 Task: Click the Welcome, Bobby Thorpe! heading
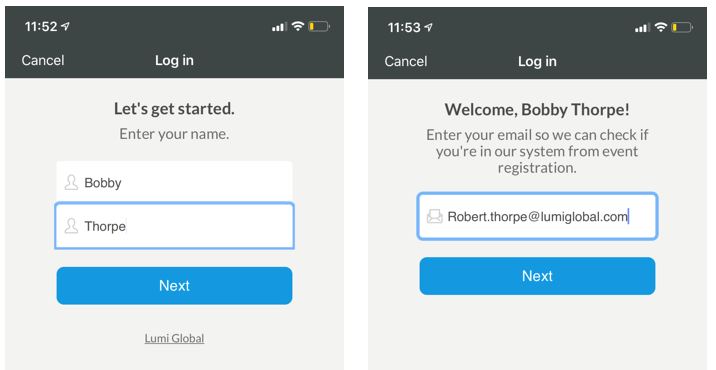click(537, 110)
